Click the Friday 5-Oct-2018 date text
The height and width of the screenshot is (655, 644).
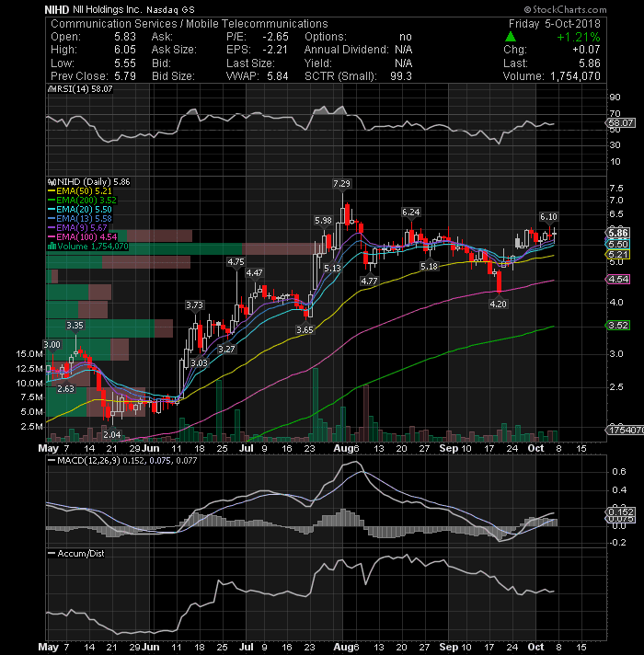pyautogui.click(x=555, y=23)
